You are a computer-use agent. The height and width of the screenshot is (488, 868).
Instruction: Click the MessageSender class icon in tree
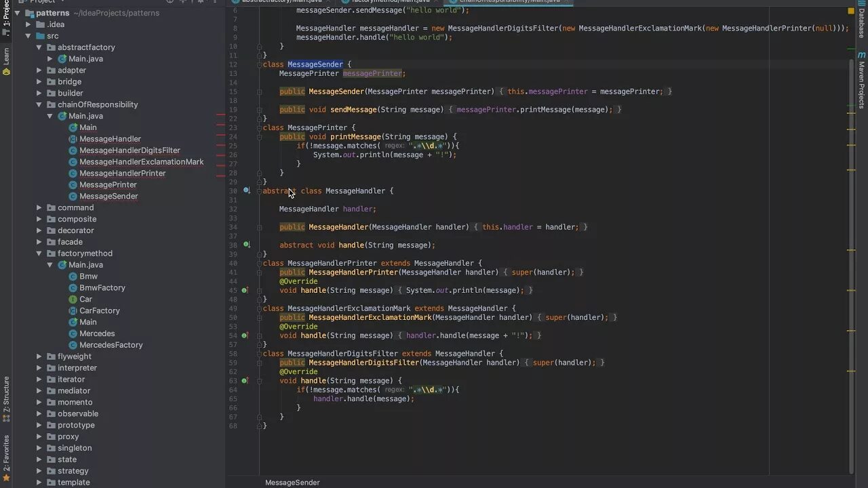[73, 197]
